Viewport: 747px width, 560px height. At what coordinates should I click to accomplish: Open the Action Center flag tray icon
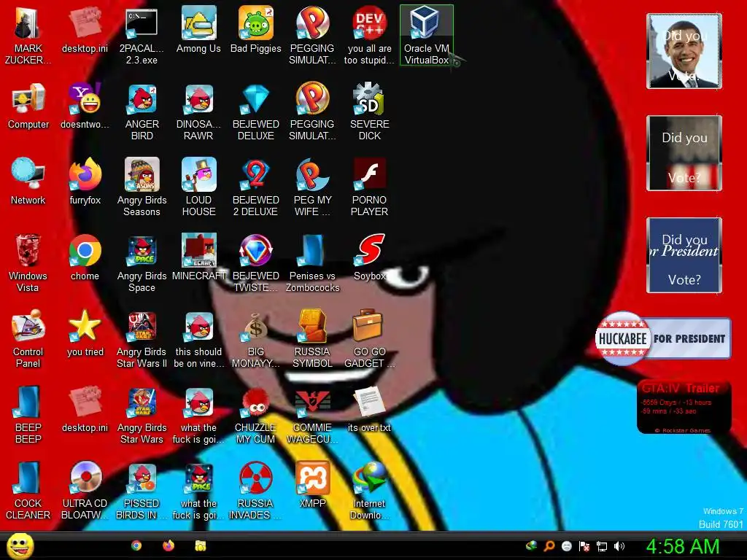(x=584, y=546)
